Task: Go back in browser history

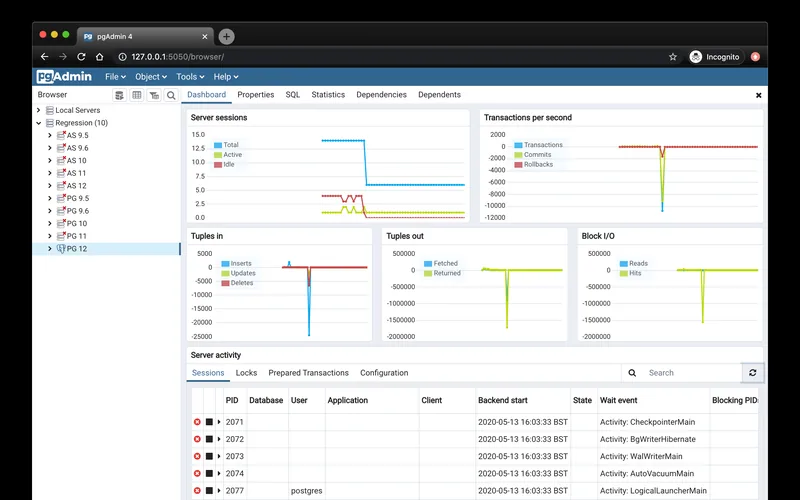Action: pyautogui.click(x=44, y=57)
